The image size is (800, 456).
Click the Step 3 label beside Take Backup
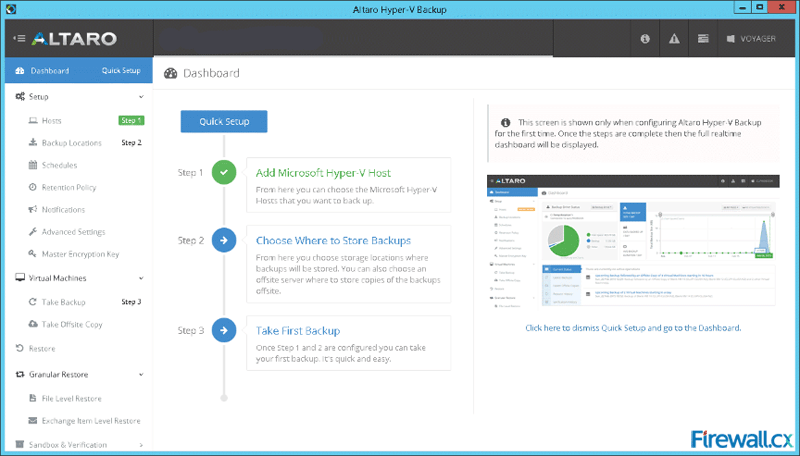(131, 302)
